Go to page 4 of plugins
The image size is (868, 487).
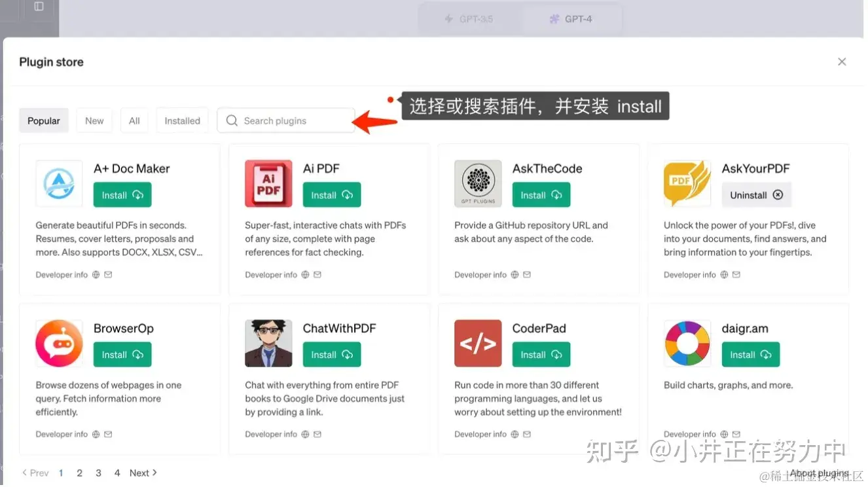coord(117,473)
